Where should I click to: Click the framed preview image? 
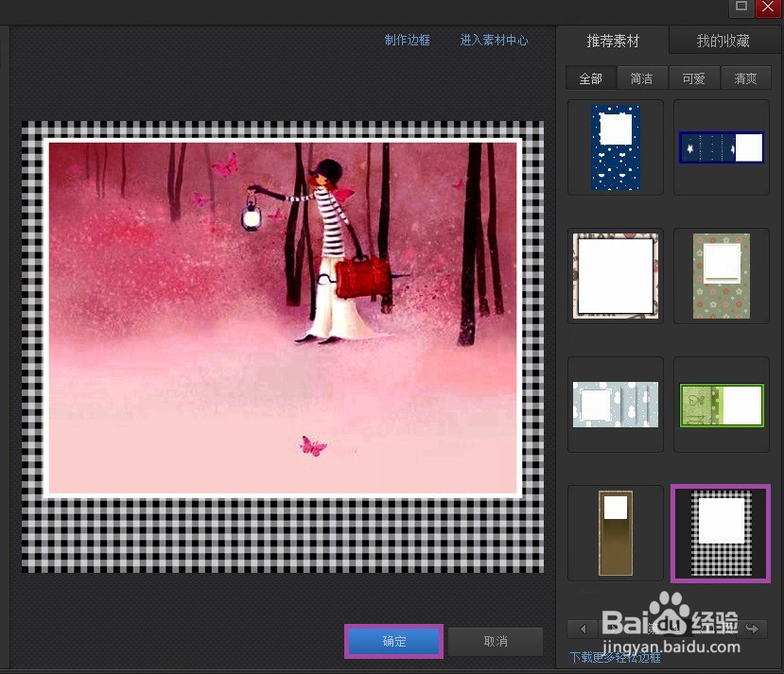point(283,346)
